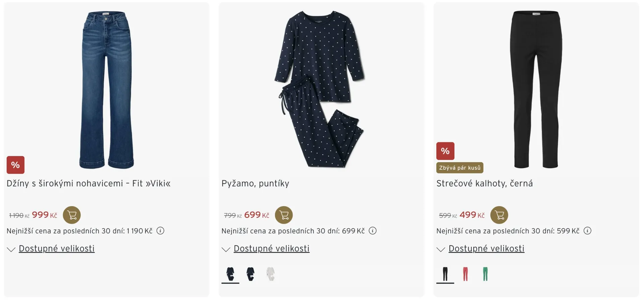Add black stretch trousers to cart
The width and height of the screenshot is (644, 301).
pos(499,215)
